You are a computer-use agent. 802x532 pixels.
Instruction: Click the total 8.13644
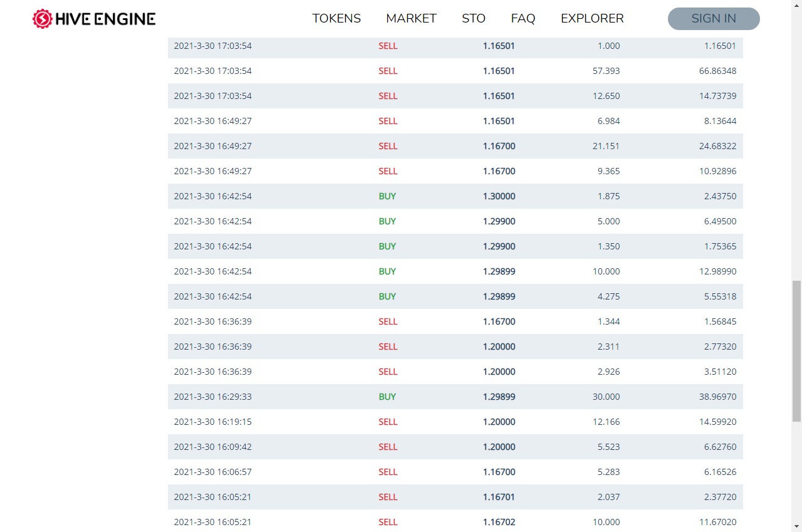[720, 121]
